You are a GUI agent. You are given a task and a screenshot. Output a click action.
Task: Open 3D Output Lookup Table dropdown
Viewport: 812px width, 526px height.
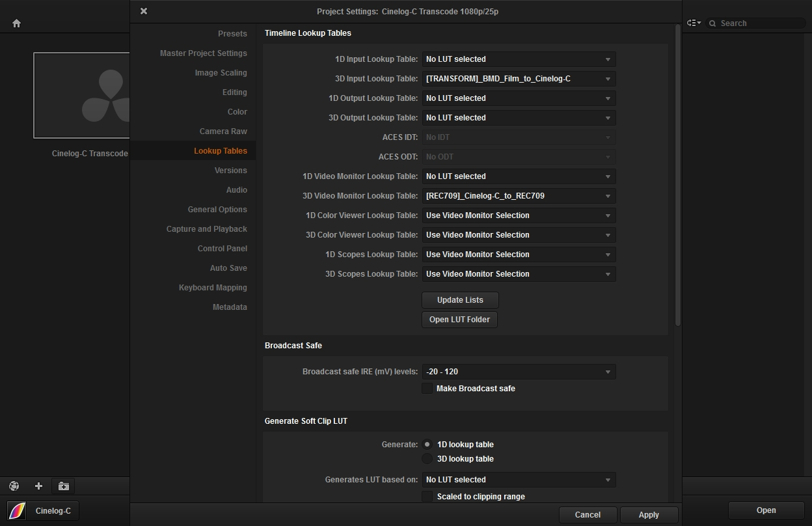tap(519, 118)
